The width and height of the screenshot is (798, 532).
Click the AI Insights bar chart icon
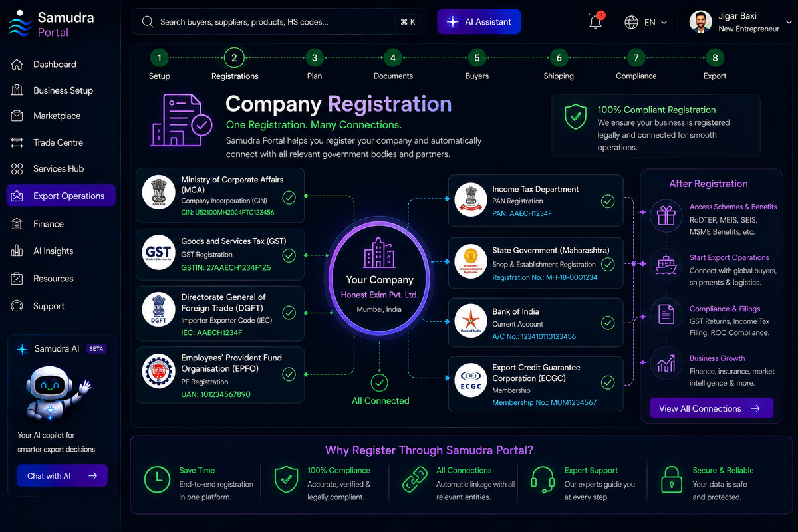coord(17,251)
